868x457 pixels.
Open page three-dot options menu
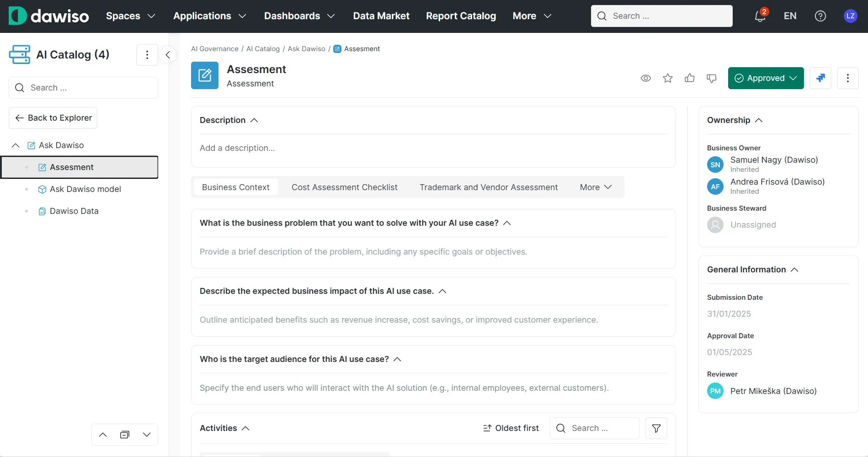pyautogui.click(x=848, y=78)
